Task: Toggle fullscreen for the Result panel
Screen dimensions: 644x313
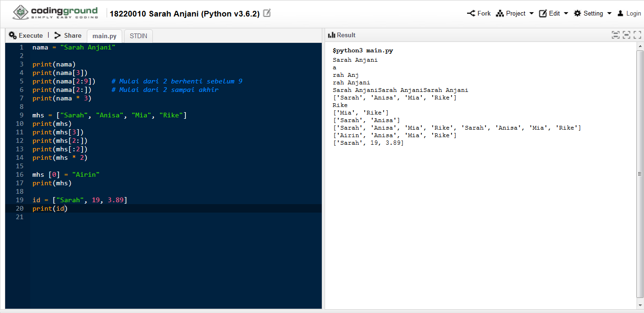Action: [637, 35]
